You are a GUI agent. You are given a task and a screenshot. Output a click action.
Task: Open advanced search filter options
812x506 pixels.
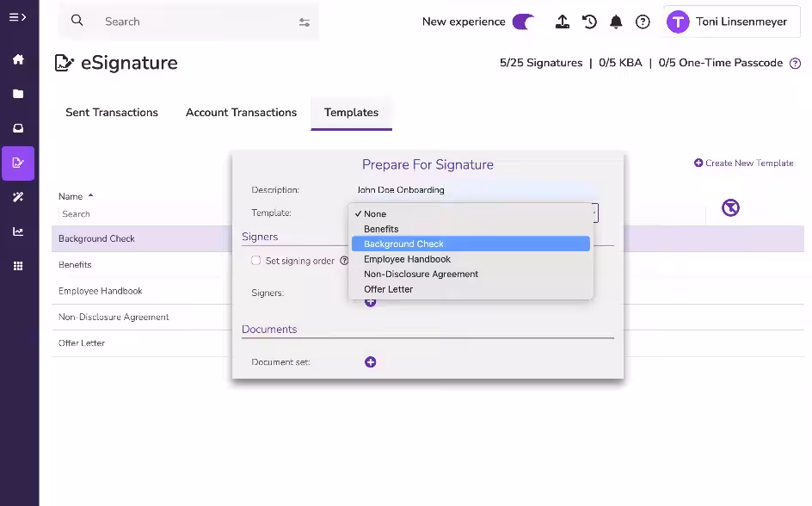coord(304,22)
